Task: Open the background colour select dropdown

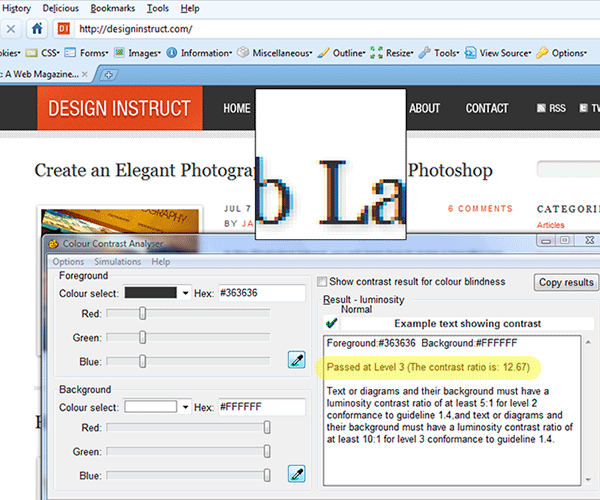Action: pyautogui.click(x=185, y=407)
